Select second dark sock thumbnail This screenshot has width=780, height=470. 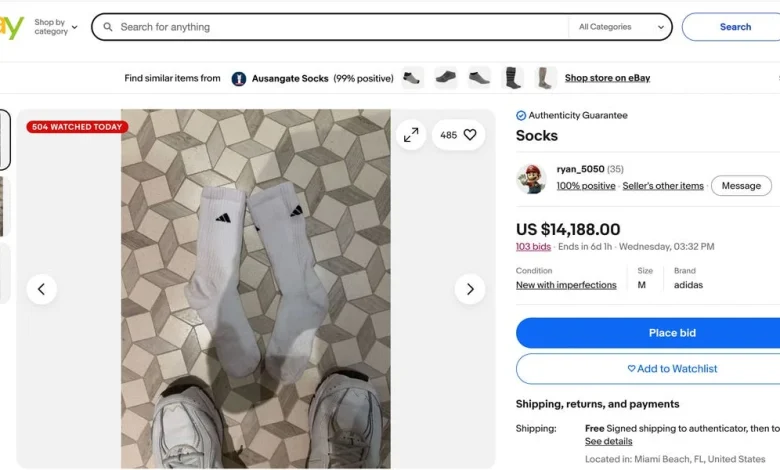(445, 78)
